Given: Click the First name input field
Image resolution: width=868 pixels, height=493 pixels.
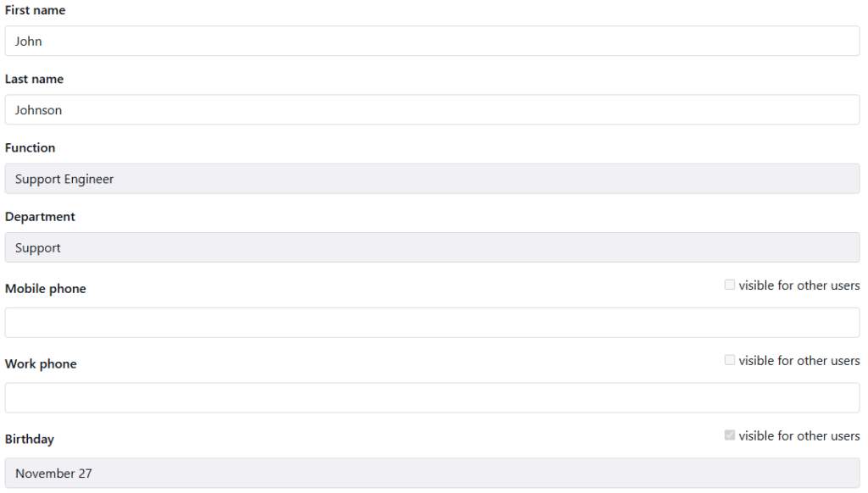Looking at the screenshot, I should coord(432,41).
